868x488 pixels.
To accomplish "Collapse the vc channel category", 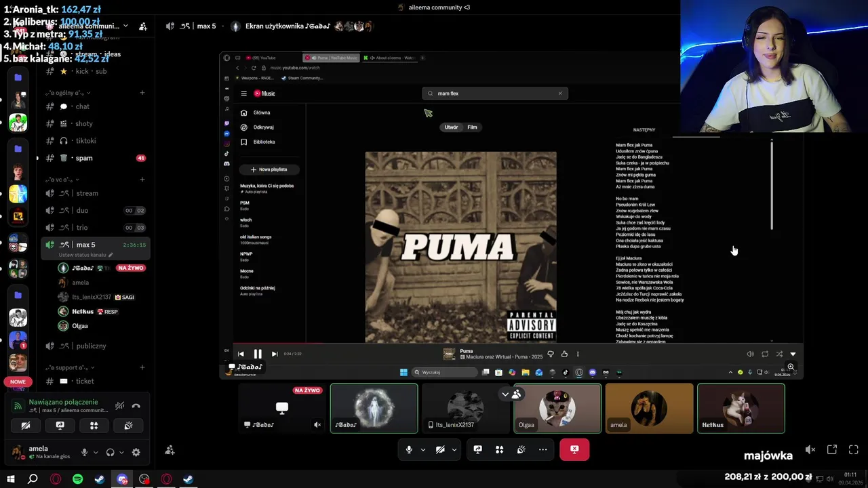I will coord(63,180).
